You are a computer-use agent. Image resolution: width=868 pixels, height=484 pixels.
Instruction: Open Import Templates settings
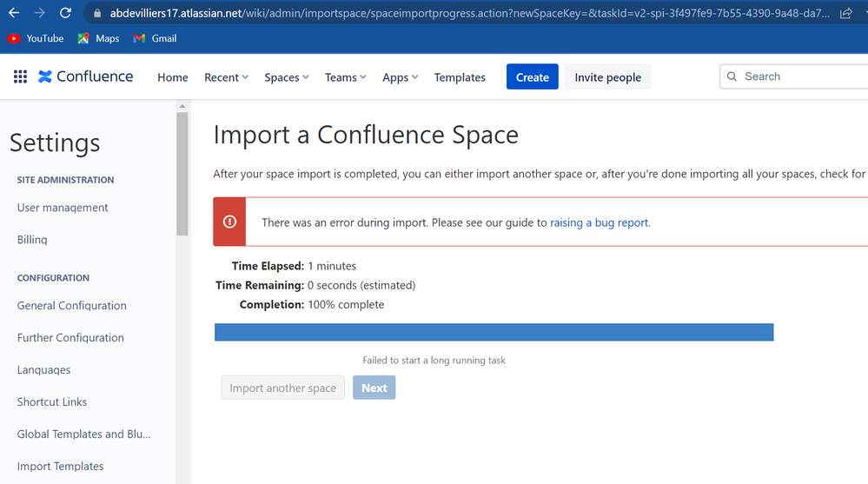pyautogui.click(x=60, y=467)
